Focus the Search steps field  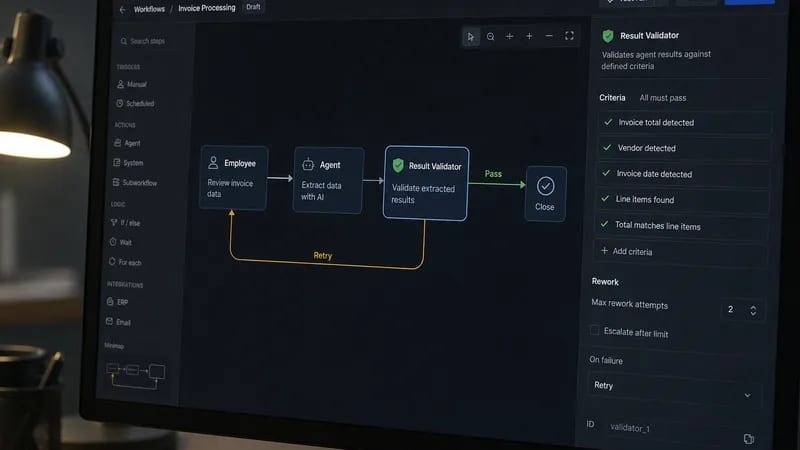148,41
